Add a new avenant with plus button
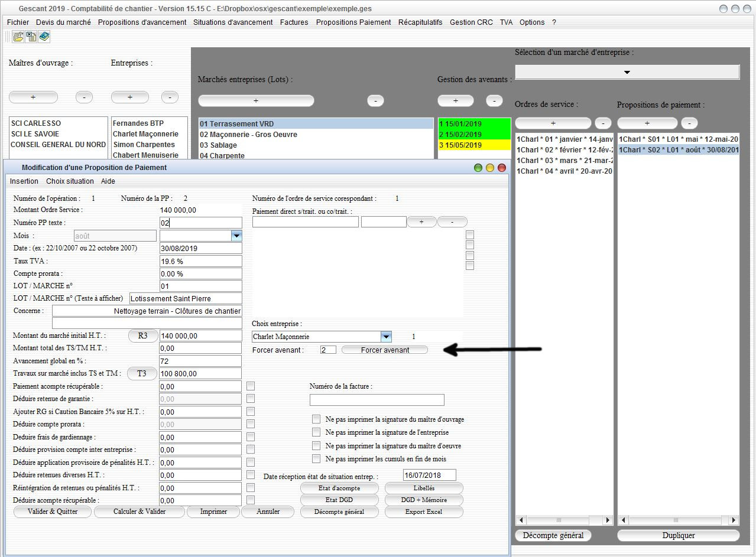Screen dimensions: 756x557 pos(456,101)
